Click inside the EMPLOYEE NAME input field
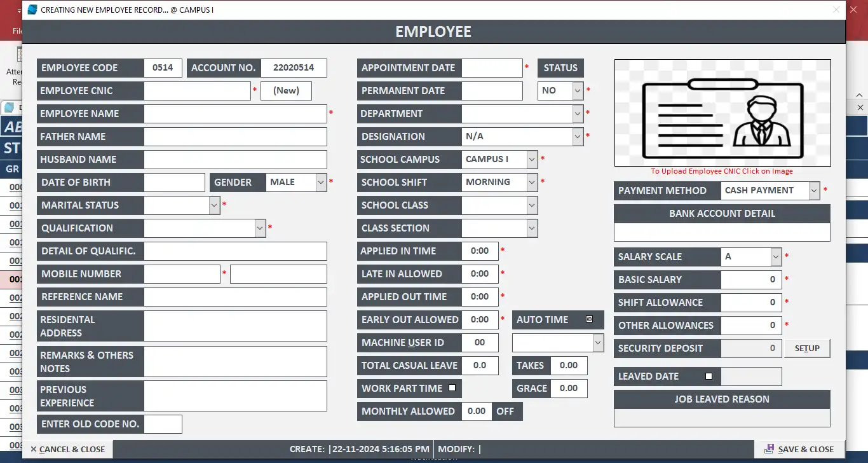This screenshot has height=463, width=868. click(x=235, y=113)
